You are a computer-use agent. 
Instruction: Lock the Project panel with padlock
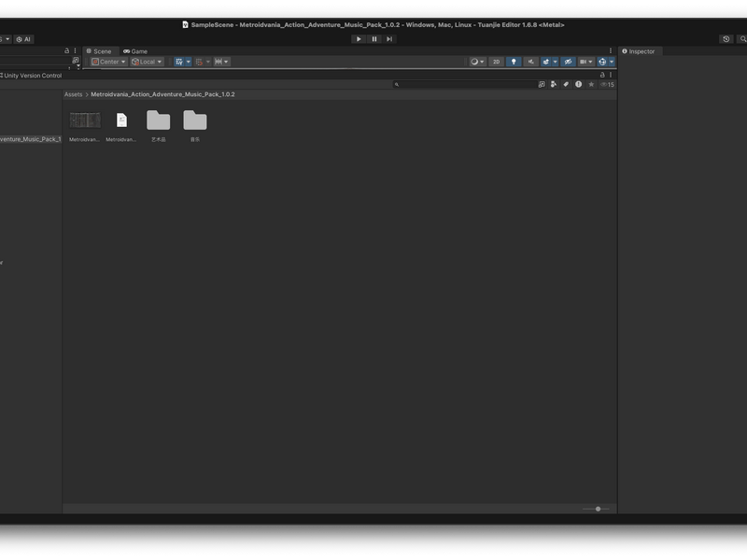click(x=602, y=75)
